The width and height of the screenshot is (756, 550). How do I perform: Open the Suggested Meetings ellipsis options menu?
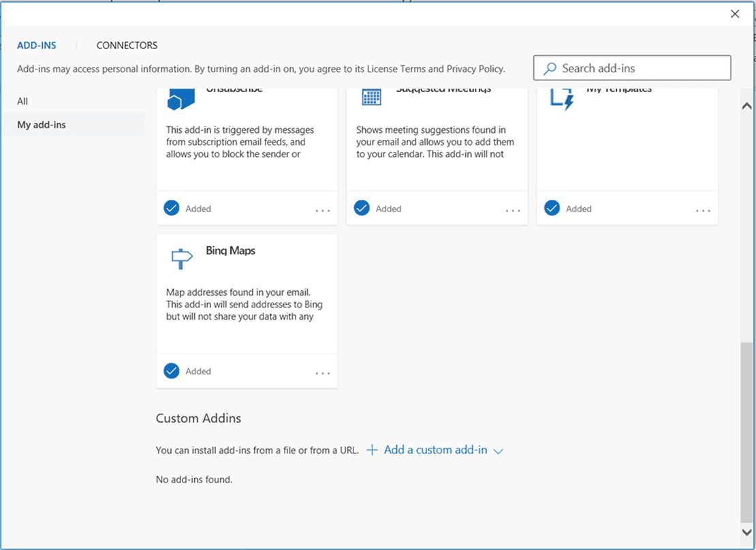[x=512, y=211]
